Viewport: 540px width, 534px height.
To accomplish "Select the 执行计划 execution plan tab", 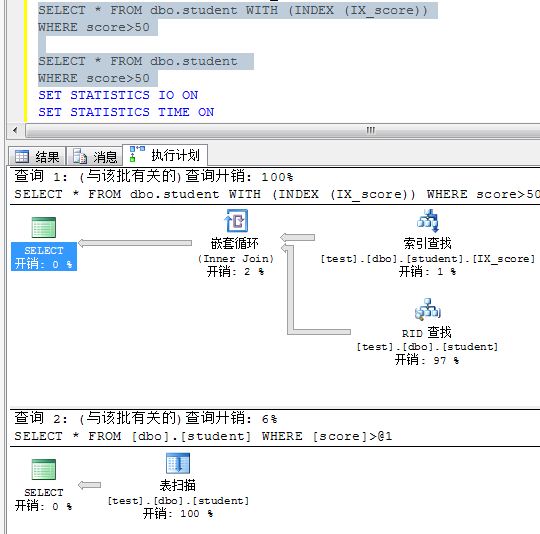I will pyautogui.click(x=165, y=155).
